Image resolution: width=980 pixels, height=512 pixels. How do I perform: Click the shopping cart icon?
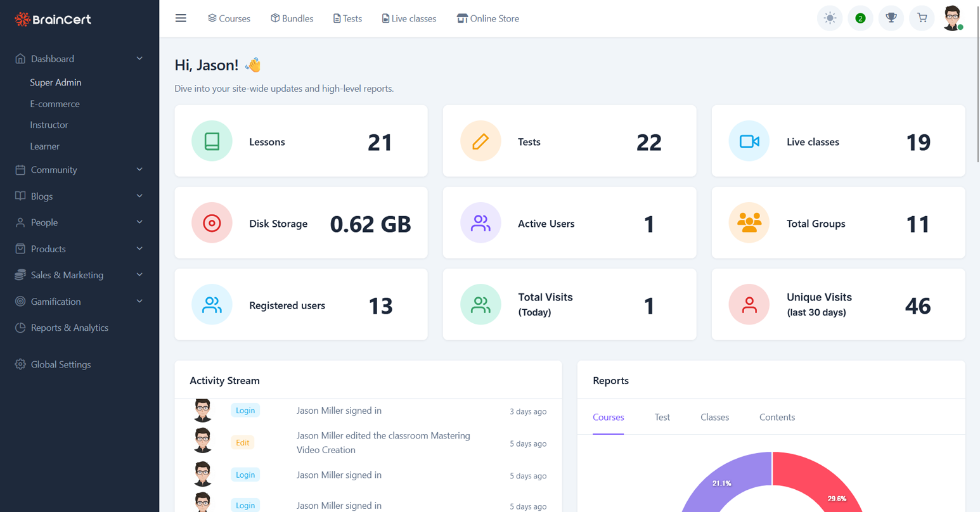(921, 18)
